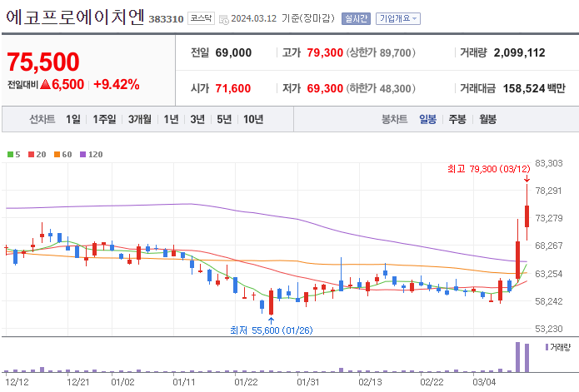579x392 pixels.
Task: Select the 일봉 daily candle chart
Action: coord(427,119)
